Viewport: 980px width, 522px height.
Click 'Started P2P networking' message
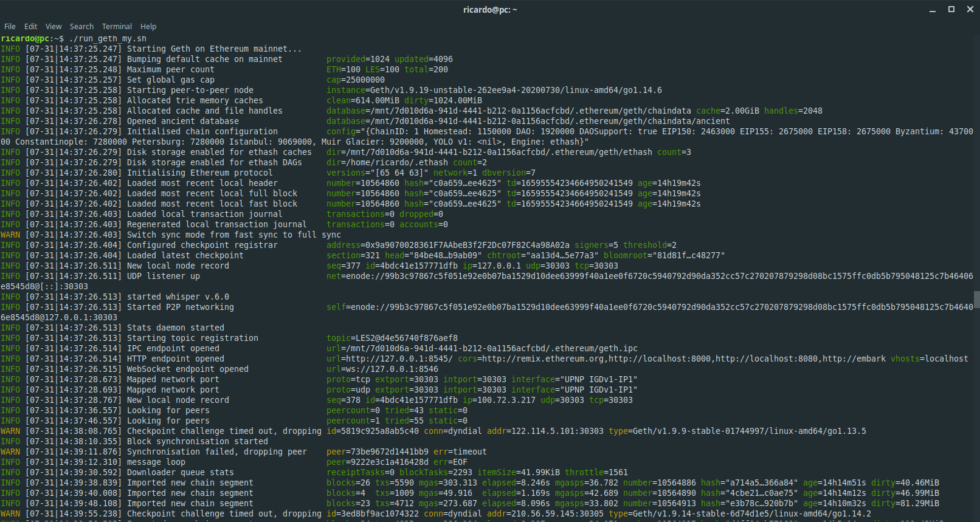[x=181, y=307]
